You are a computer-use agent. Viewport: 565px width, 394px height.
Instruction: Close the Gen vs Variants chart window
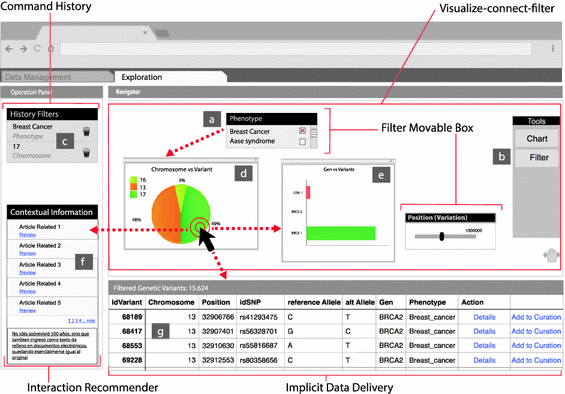[x=392, y=160]
